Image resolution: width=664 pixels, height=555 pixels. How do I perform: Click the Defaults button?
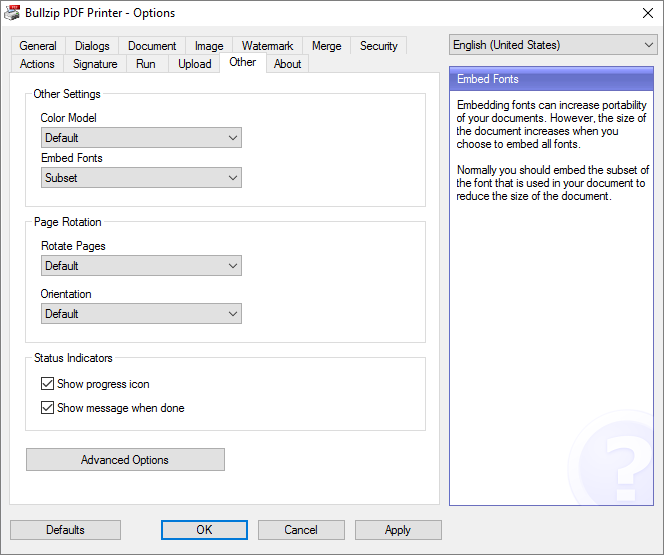click(x=65, y=530)
